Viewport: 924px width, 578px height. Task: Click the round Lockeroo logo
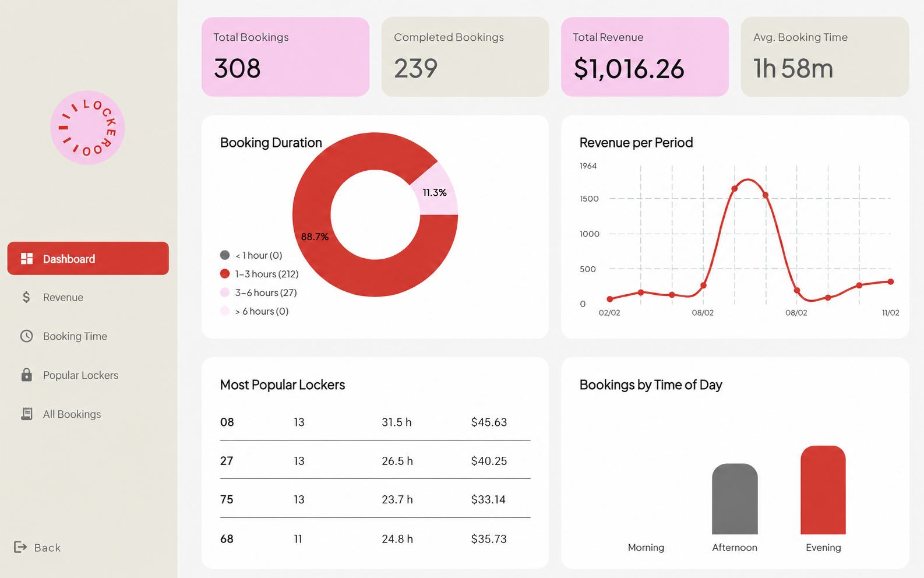click(87, 128)
